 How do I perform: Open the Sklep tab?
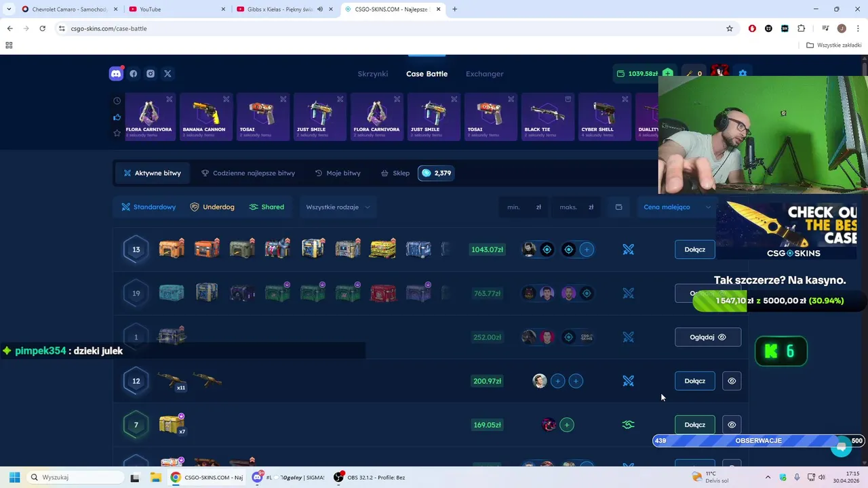(x=395, y=173)
